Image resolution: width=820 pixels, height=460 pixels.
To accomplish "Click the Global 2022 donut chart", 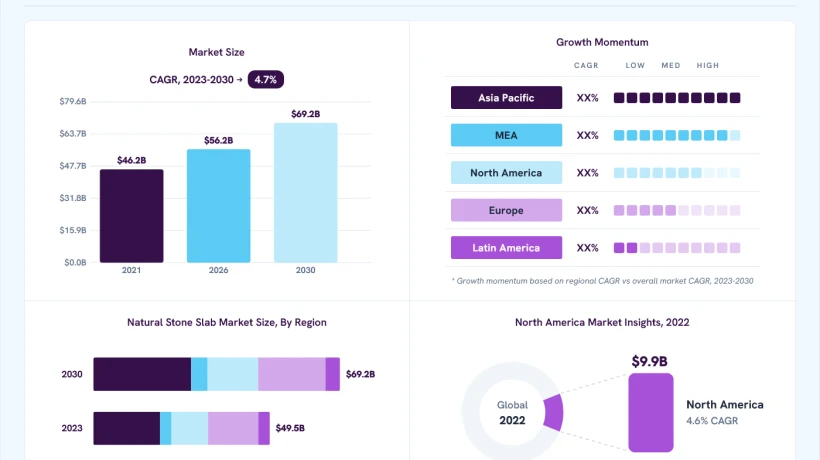I will tap(512, 412).
